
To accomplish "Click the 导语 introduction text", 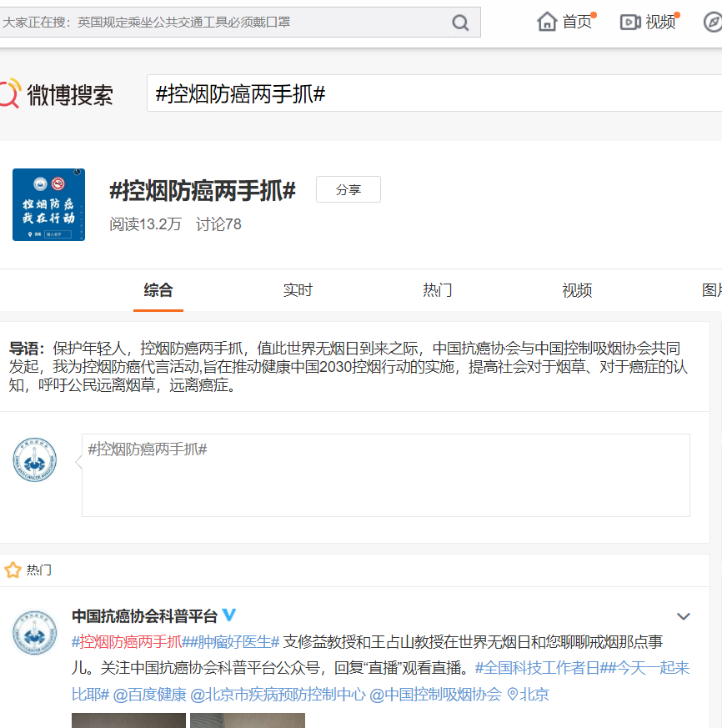I will coord(348,367).
